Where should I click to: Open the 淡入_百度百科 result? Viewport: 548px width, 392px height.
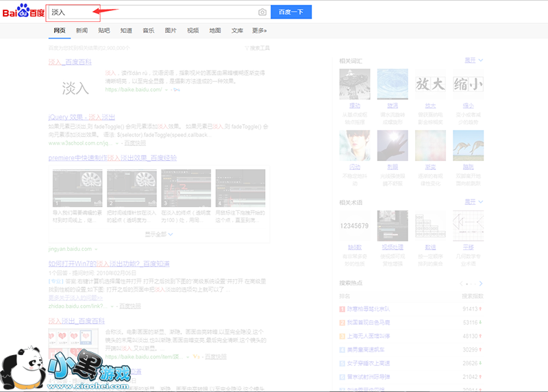[70, 62]
